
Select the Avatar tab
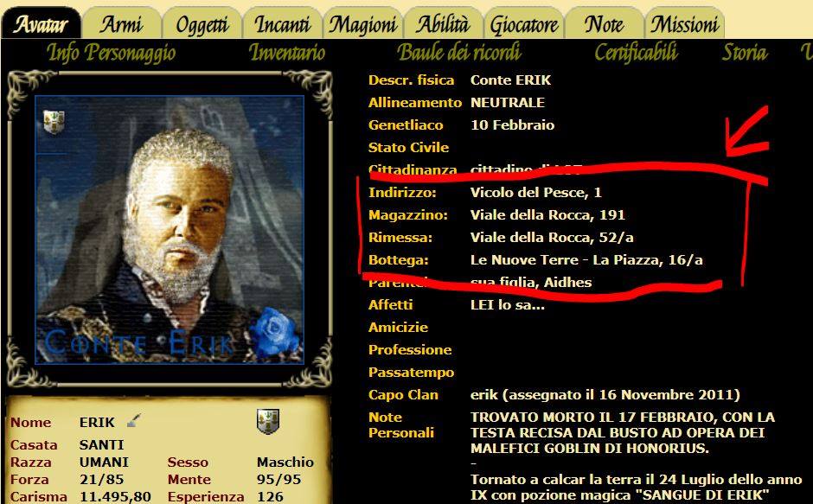(x=41, y=24)
